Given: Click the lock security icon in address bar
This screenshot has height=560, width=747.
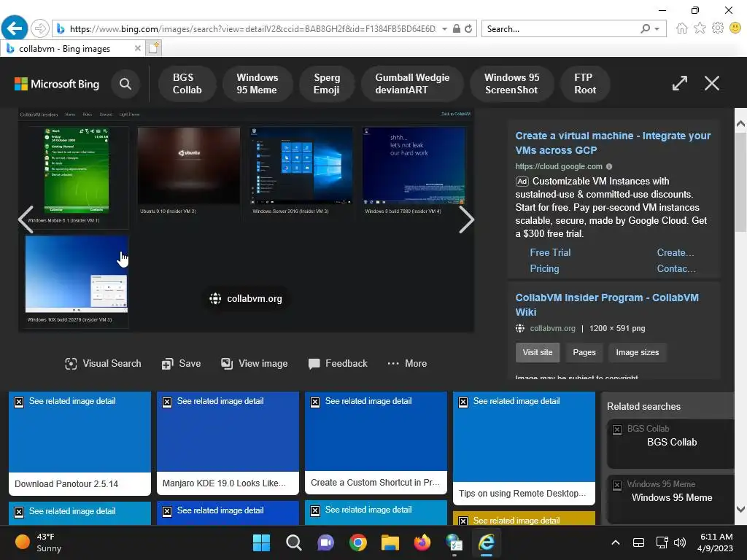Looking at the screenshot, I should coord(457,29).
